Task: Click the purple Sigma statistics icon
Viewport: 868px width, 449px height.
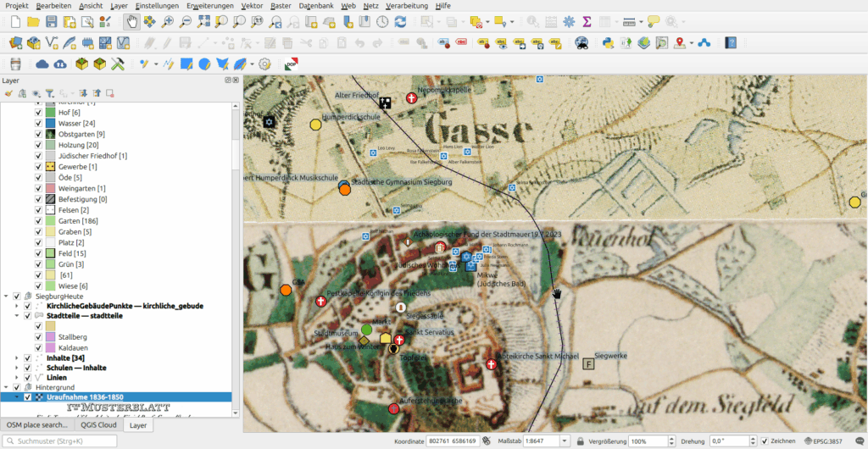Action: [587, 21]
